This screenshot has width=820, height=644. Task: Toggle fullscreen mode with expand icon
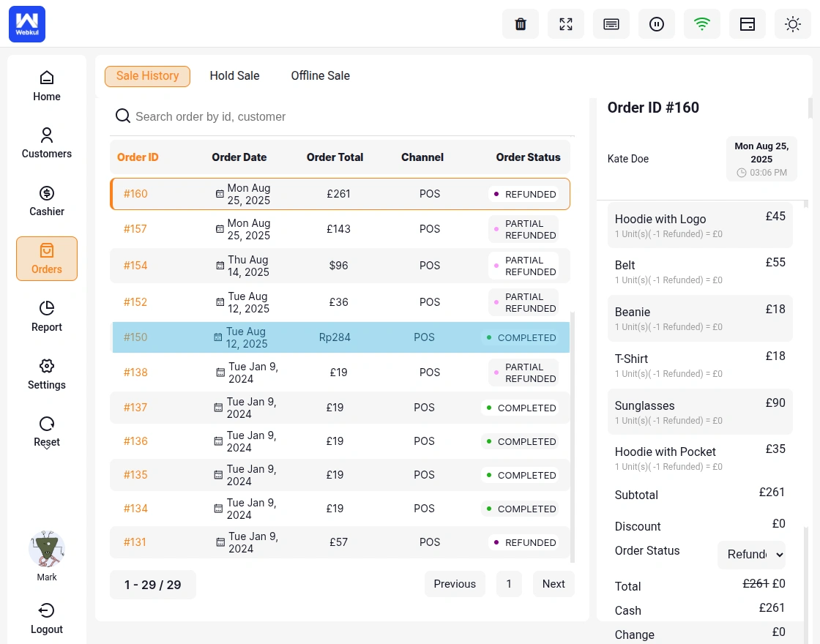click(x=566, y=24)
